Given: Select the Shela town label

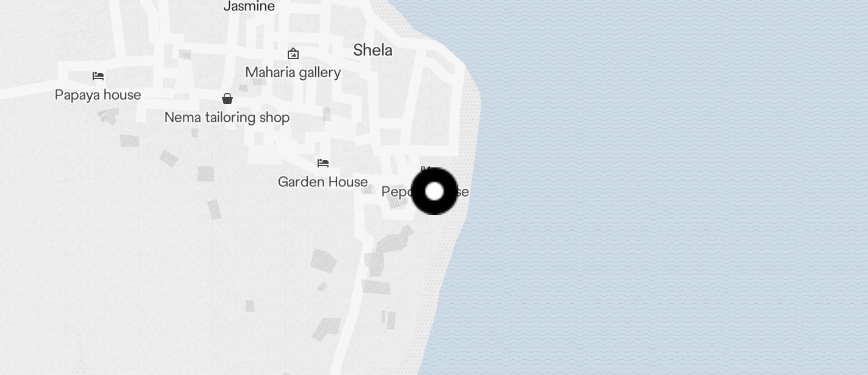Looking at the screenshot, I should pyautogui.click(x=373, y=50).
